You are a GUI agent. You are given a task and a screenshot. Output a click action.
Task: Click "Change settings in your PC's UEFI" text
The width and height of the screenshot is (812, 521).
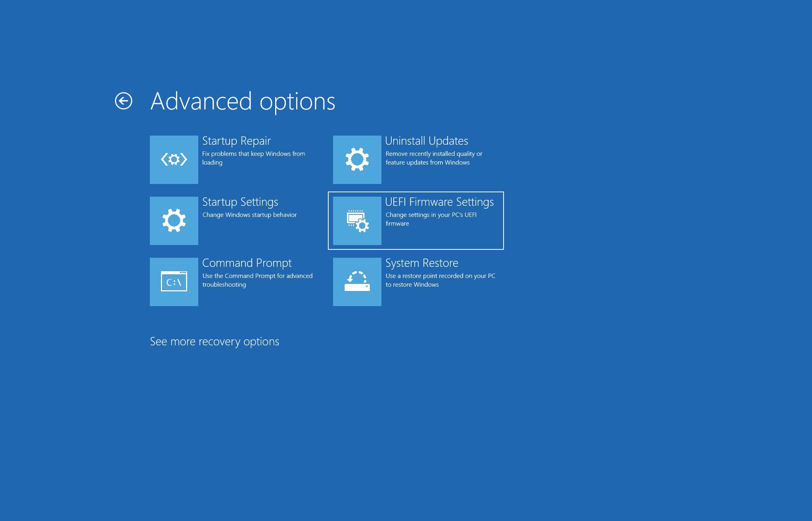tap(431, 215)
